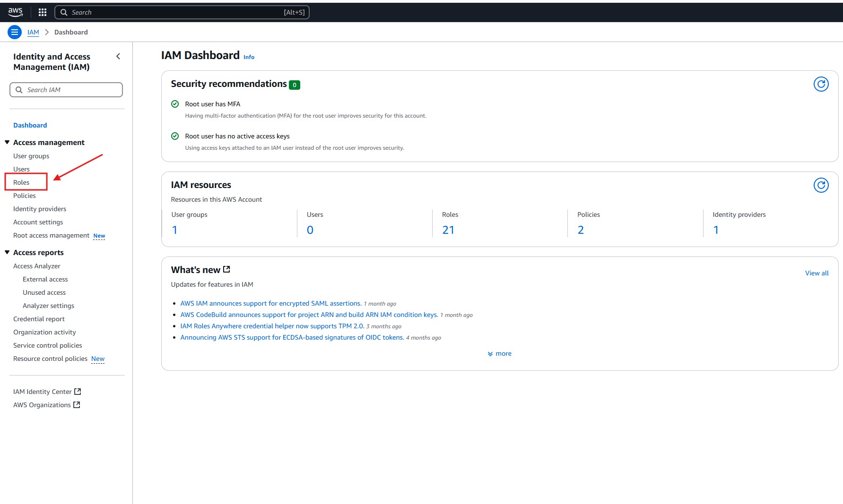Image resolution: width=843 pixels, height=504 pixels.
Task: Collapse the Access management section
Action: coord(7,142)
